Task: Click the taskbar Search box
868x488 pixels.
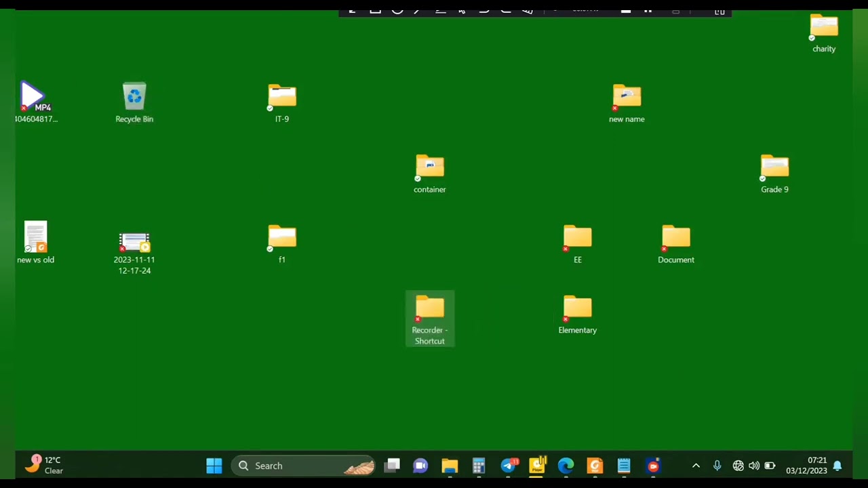Action: click(x=303, y=466)
